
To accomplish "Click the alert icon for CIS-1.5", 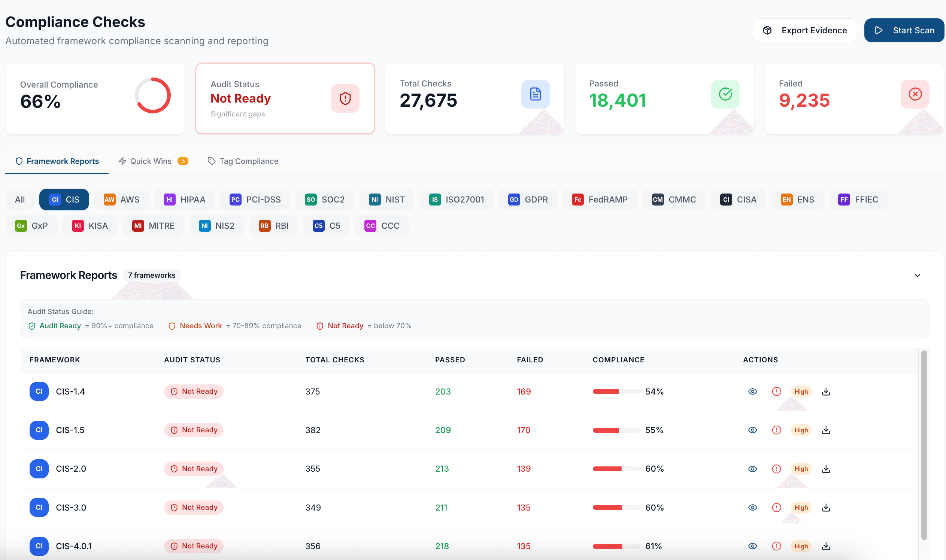I will click(x=776, y=430).
